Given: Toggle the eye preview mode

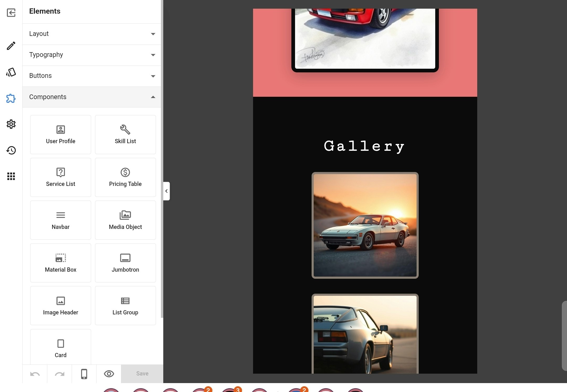Looking at the screenshot, I should 109,374.
